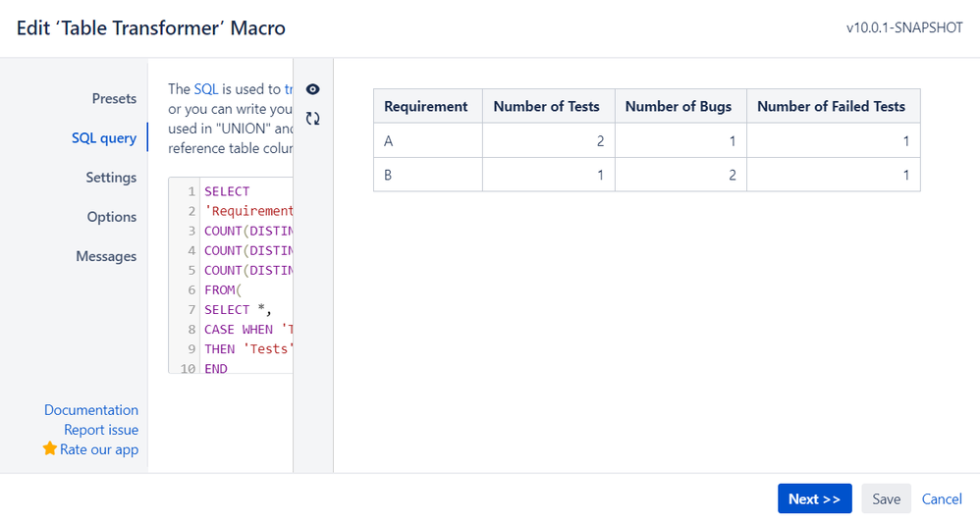Click the refresh preview arrows icon
The image size is (980, 523).
click(313, 119)
